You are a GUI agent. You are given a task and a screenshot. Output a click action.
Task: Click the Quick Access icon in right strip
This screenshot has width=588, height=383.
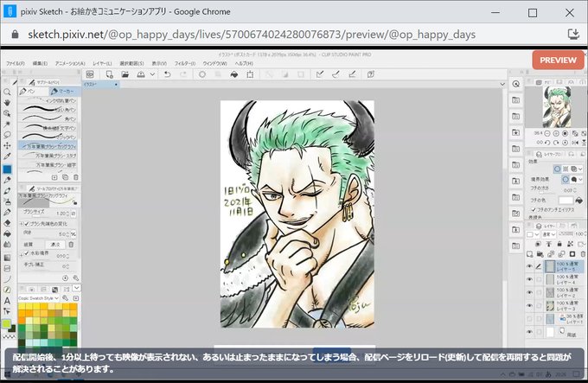(516, 84)
